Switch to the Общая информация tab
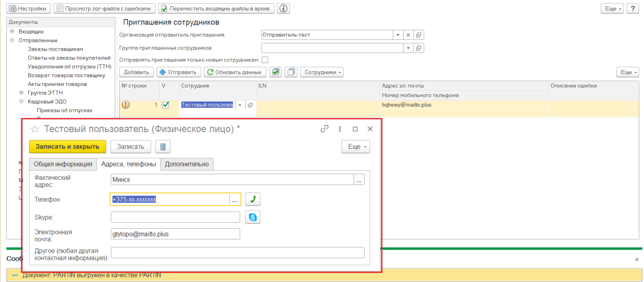This screenshot has width=644, height=282. pos(63,164)
